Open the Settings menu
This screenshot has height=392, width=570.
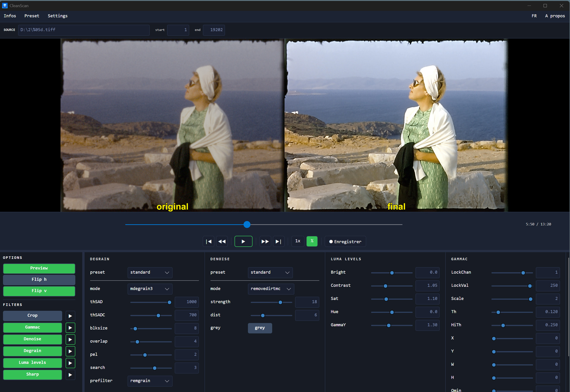(x=58, y=16)
